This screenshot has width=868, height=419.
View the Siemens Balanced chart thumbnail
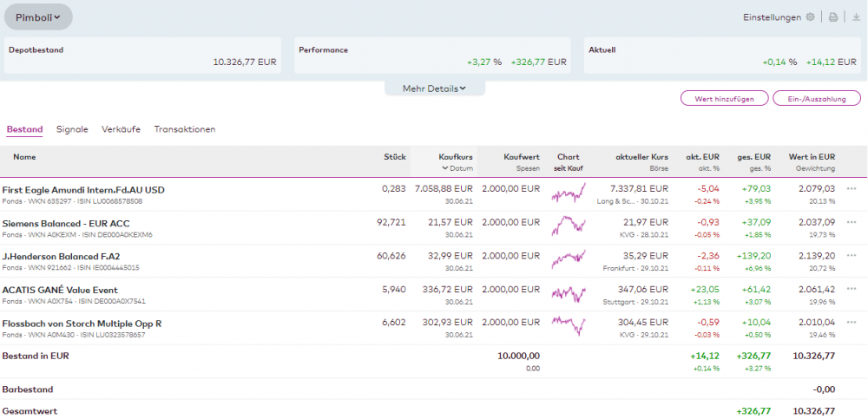click(x=569, y=226)
